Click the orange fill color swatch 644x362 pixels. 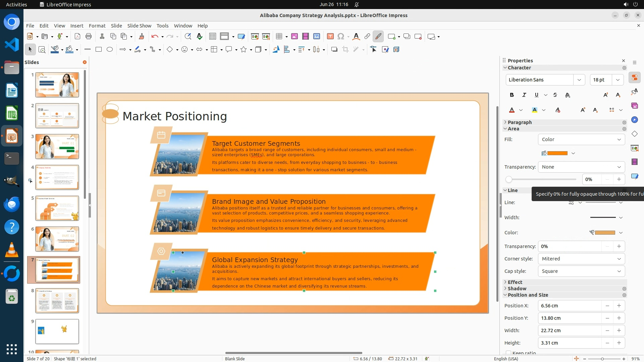pos(557,154)
